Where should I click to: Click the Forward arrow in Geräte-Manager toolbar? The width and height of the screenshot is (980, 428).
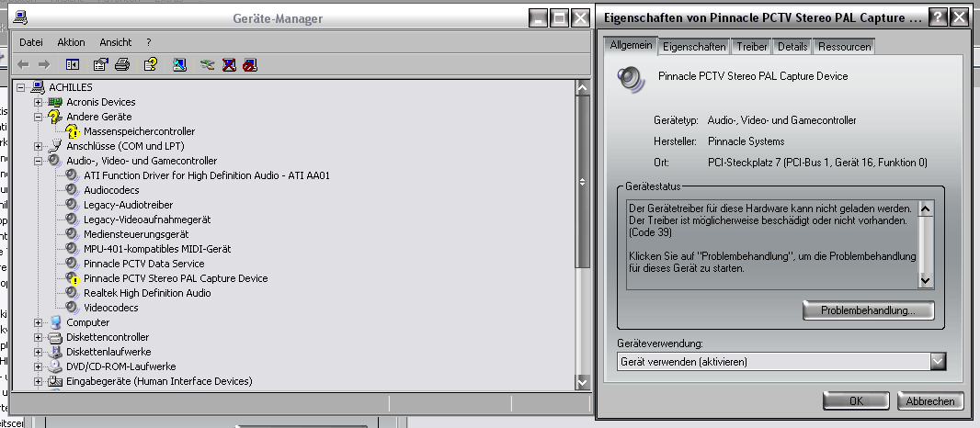tap(44, 64)
